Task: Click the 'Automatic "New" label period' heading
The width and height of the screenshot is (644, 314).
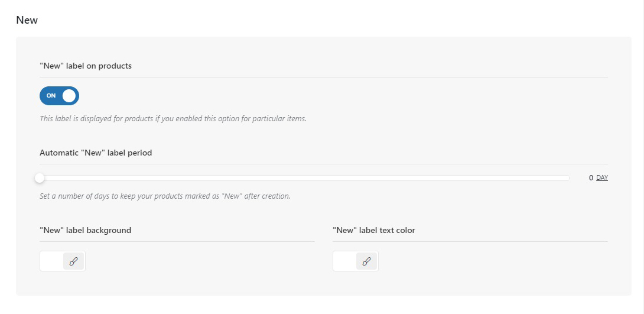Action: [x=96, y=153]
